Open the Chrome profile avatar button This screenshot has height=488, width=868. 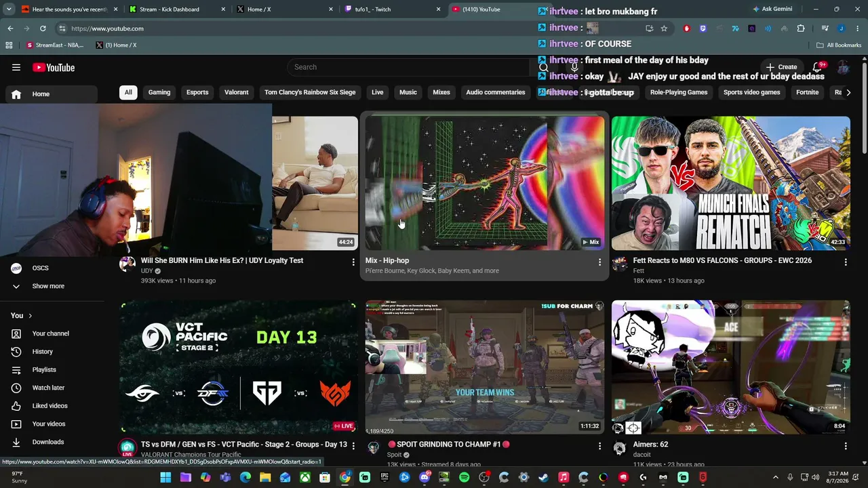[841, 28]
